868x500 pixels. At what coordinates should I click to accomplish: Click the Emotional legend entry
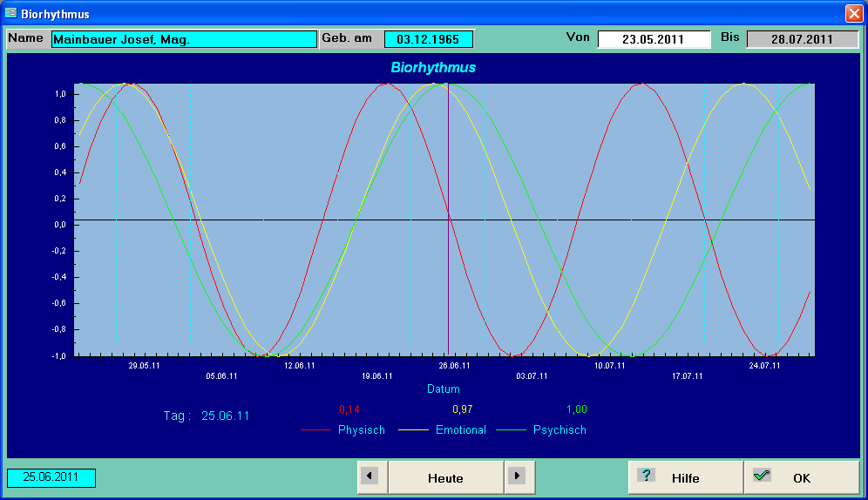point(460,429)
